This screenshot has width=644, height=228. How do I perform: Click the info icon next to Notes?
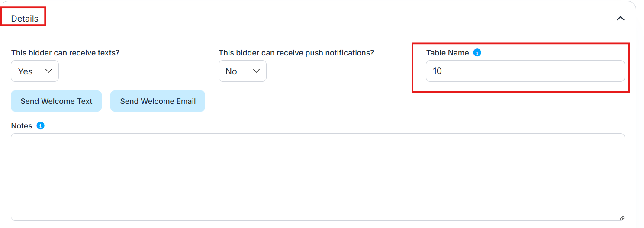(40, 126)
